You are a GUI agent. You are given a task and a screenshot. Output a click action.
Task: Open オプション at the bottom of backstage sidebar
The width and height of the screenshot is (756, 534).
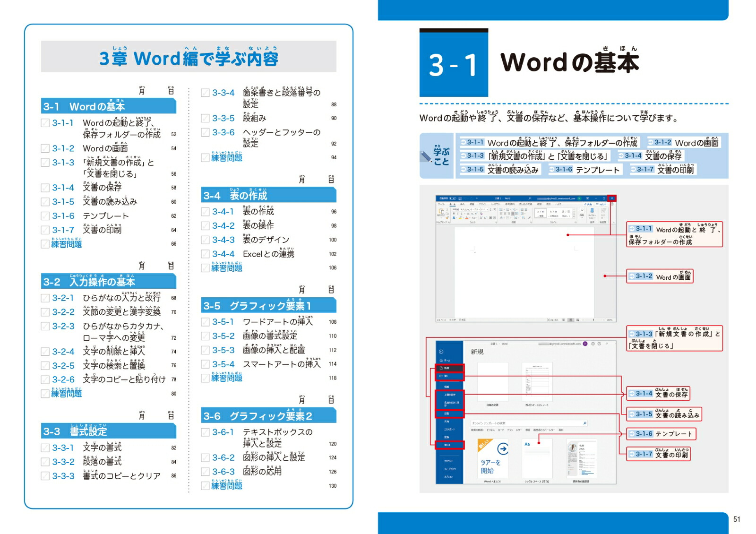(x=448, y=477)
